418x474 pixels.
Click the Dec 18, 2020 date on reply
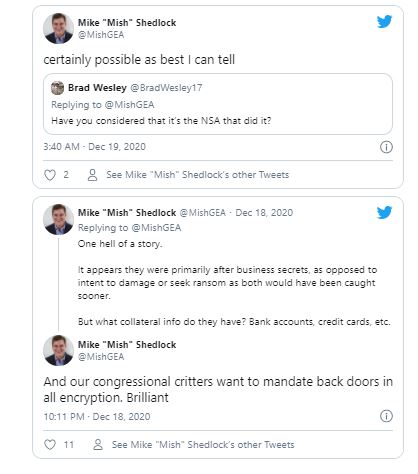[264, 213]
